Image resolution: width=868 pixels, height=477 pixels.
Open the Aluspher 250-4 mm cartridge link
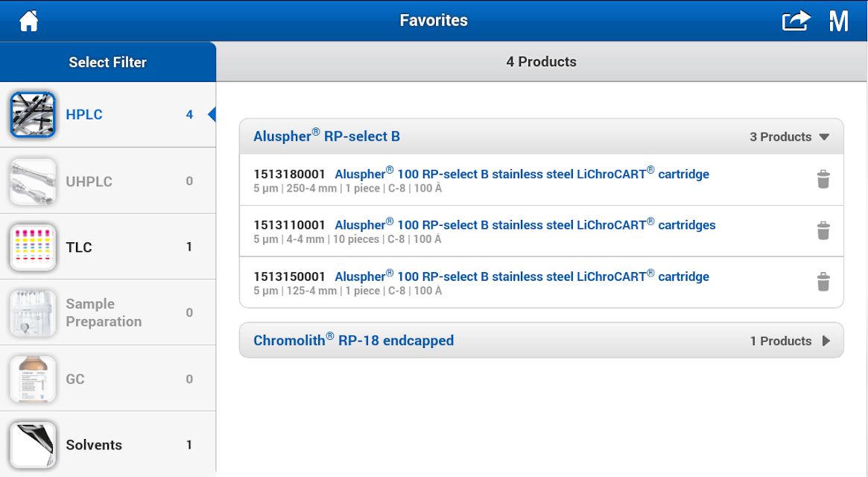(522, 174)
